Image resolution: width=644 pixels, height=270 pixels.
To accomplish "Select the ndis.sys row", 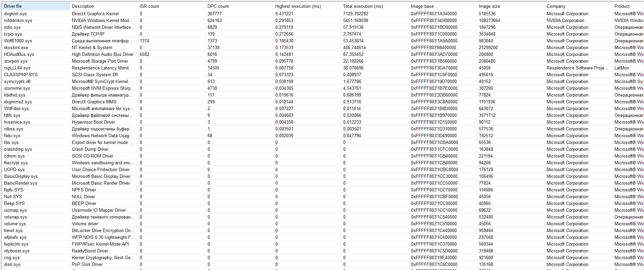I will coord(12,27).
